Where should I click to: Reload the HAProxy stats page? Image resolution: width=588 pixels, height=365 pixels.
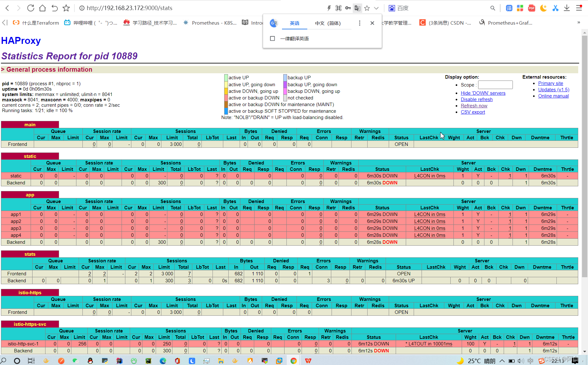[31, 8]
